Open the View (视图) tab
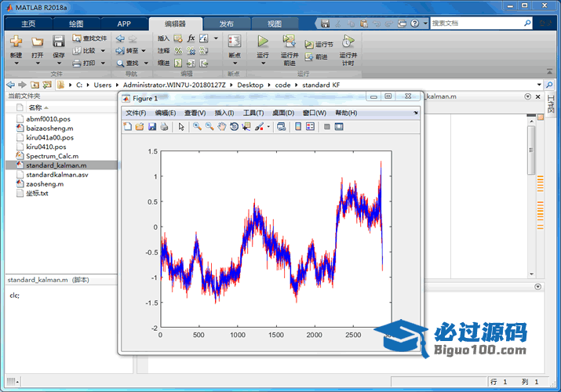The height and width of the screenshot is (392, 561). point(275,24)
